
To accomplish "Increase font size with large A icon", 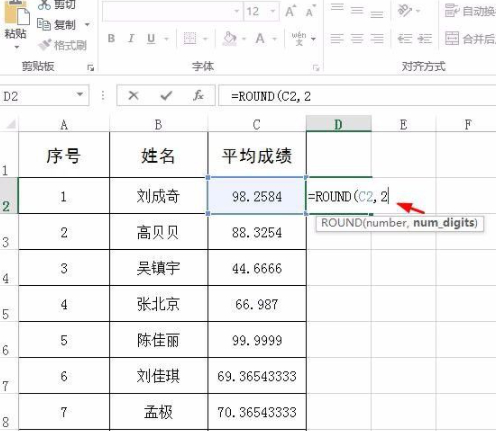I will pyautogui.click(x=290, y=12).
